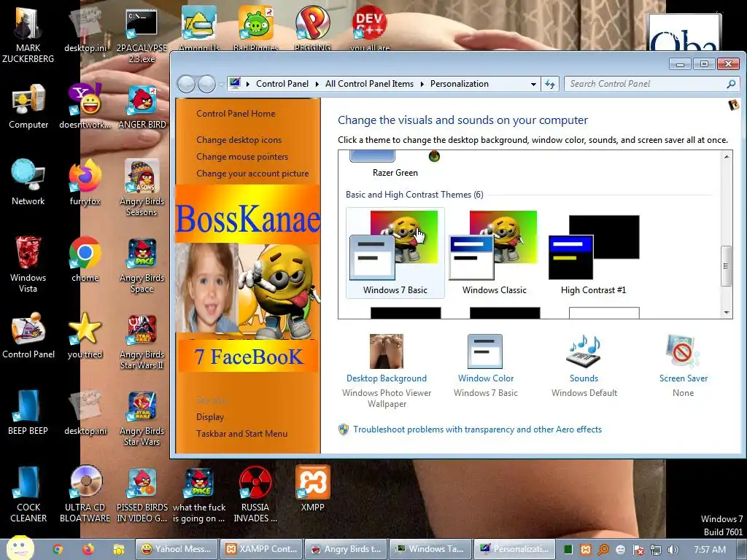Select the Angry Birds Star Wars II icon
This screenshot has height=560, width=747.
tap(142, 341)
